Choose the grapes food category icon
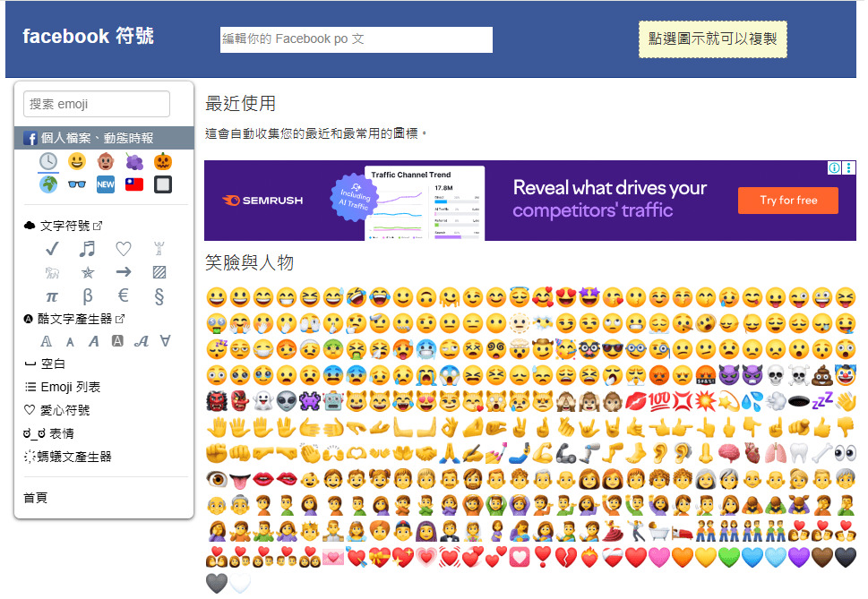The height and width of the screenshot is (599, 868). coord(133,162)
